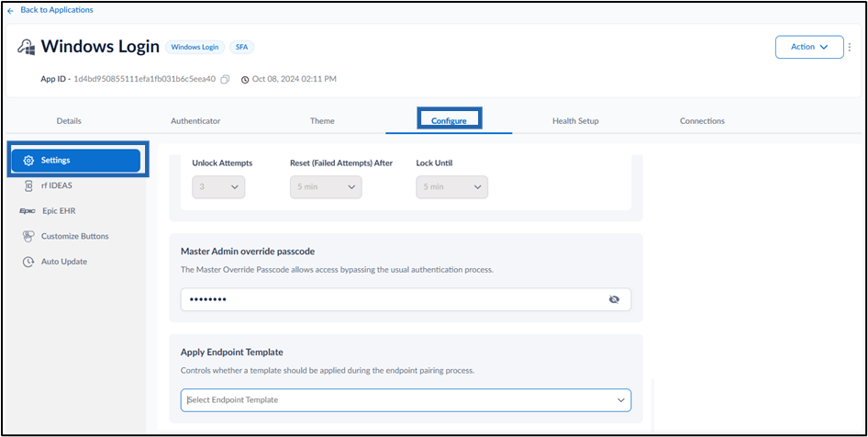868x437 pixels.
Task: Click the Epic logo icon in sidebar
Action: click(28, 211)
